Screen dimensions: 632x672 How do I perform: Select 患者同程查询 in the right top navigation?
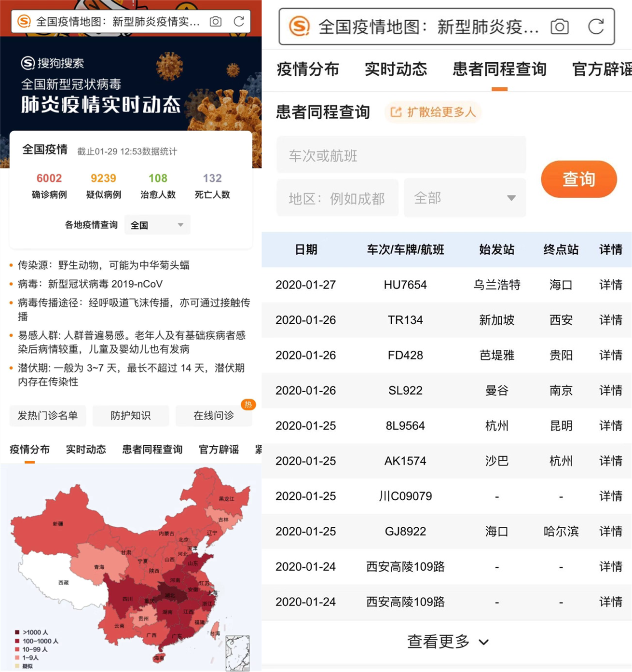(x=499, y=69)
